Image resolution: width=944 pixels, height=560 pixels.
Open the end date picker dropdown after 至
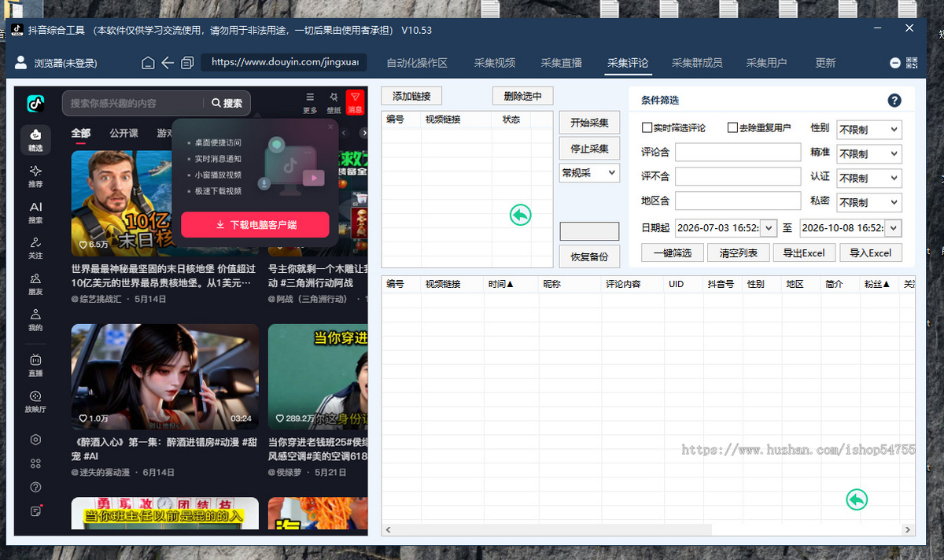(x=893, y=228)
